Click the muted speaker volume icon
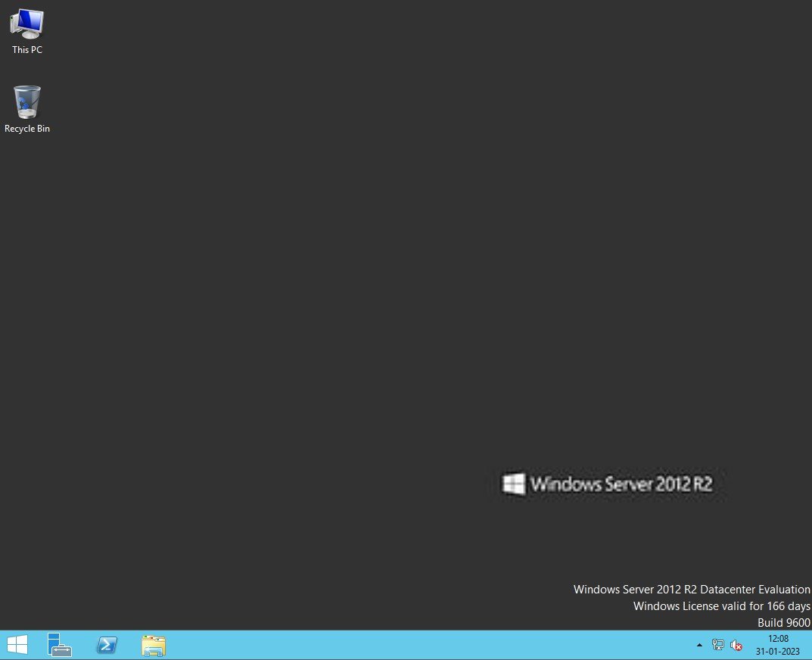 [736, 646]
